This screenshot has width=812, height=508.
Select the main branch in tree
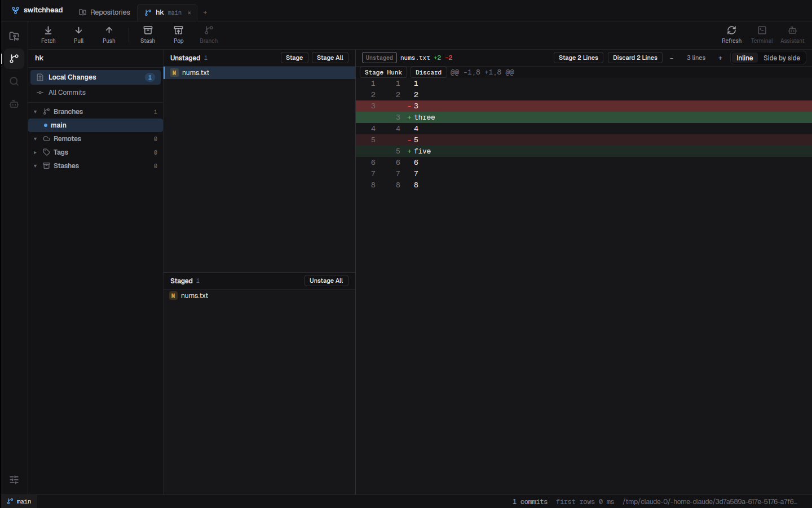(x=95, y=125)
